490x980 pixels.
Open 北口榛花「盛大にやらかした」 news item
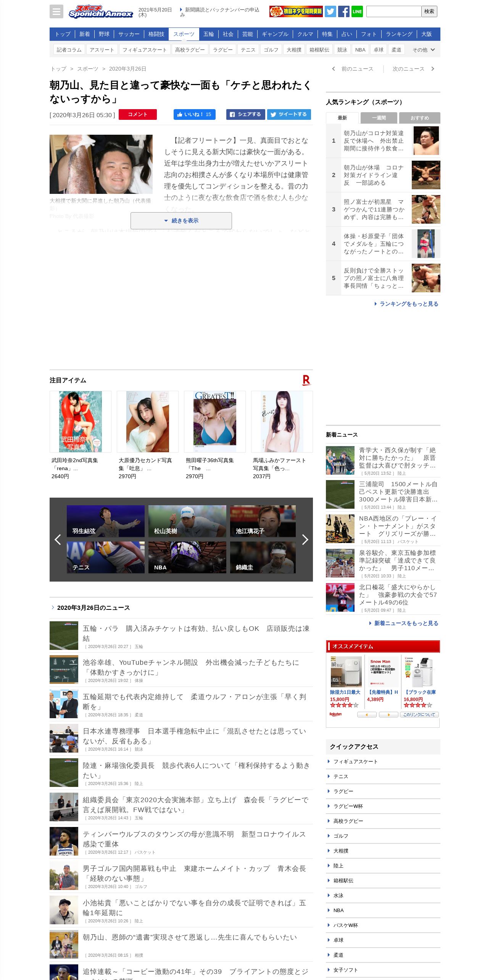point(383,598)
